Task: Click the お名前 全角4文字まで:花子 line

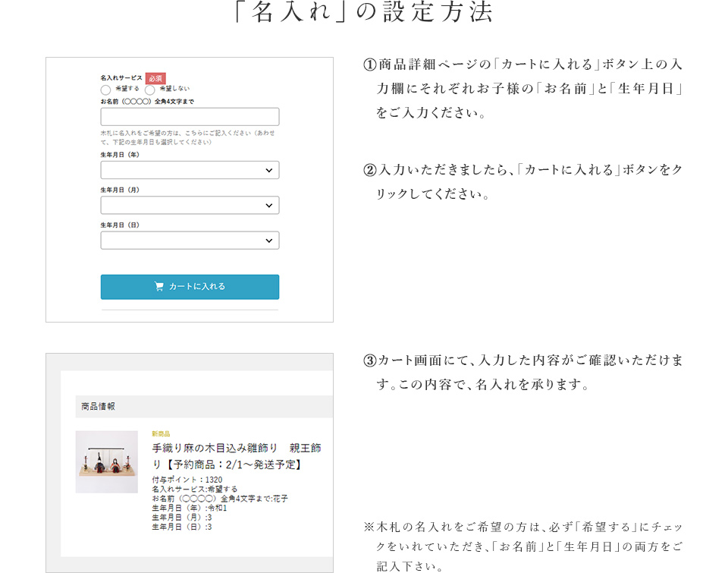Action: (x=220, y=499)
